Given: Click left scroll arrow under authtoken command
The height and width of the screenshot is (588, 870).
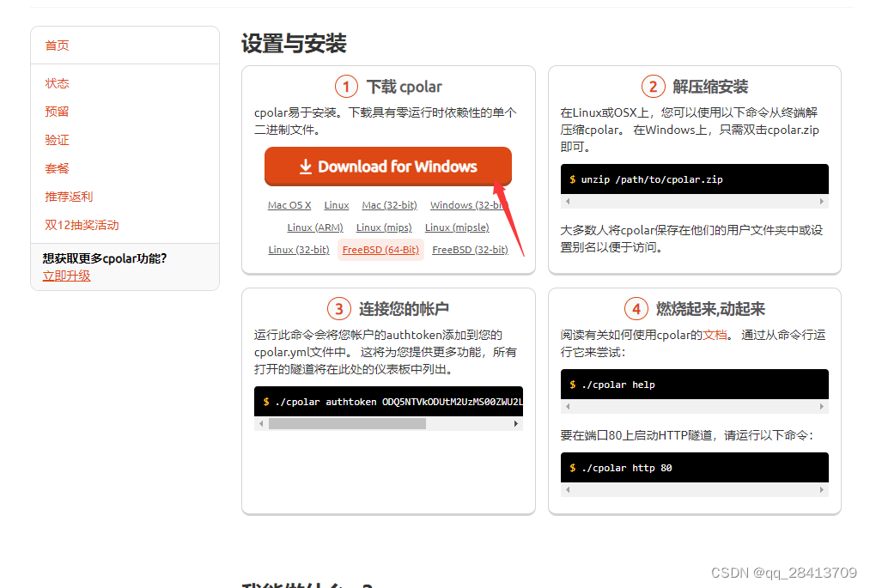Looking at the screenshot, I should tap(261, 424).
